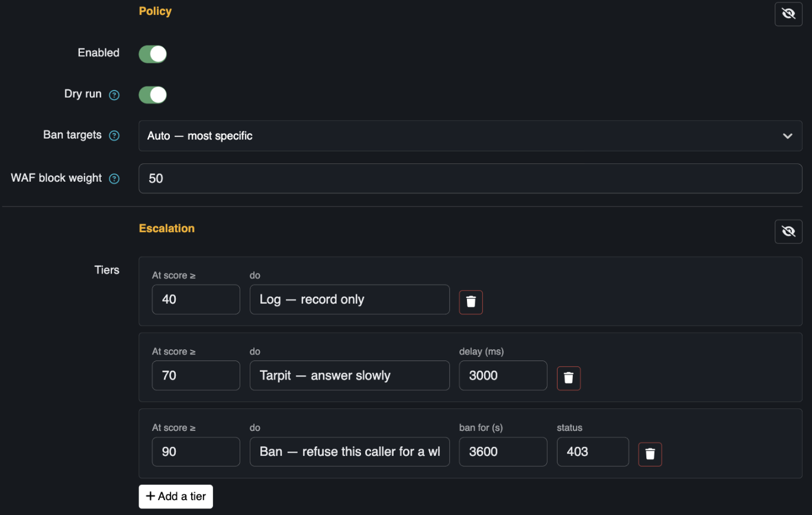Disable the Dry run toggle
Image resolution: width=812 pixels, height=515 pixels.
153,95
